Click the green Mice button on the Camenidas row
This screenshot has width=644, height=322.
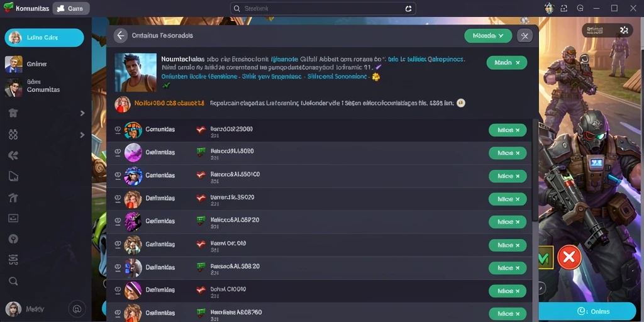(508, 176)
